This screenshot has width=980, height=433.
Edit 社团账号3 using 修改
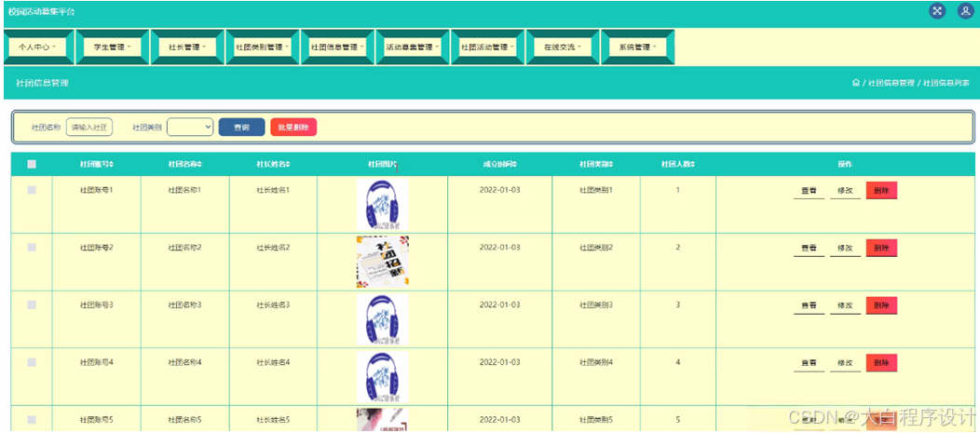tap(846, 306)
